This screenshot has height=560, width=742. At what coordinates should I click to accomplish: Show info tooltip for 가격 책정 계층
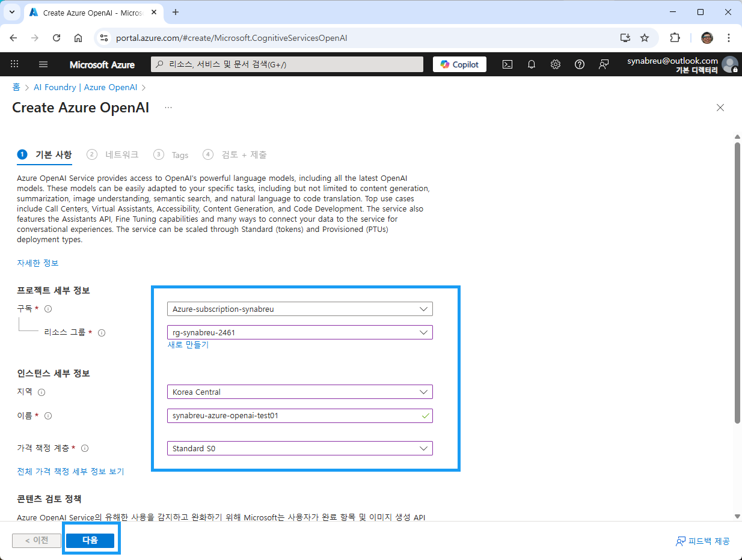[x=85, y=448]
